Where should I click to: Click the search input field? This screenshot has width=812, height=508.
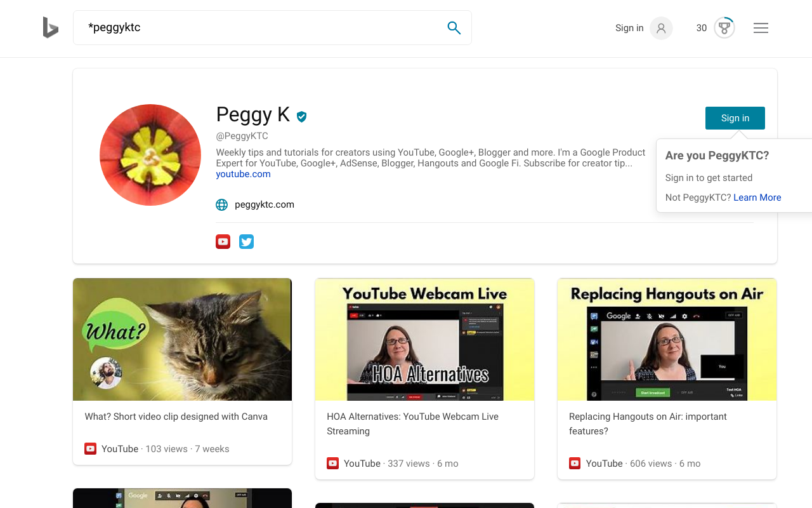click(254, 27)
